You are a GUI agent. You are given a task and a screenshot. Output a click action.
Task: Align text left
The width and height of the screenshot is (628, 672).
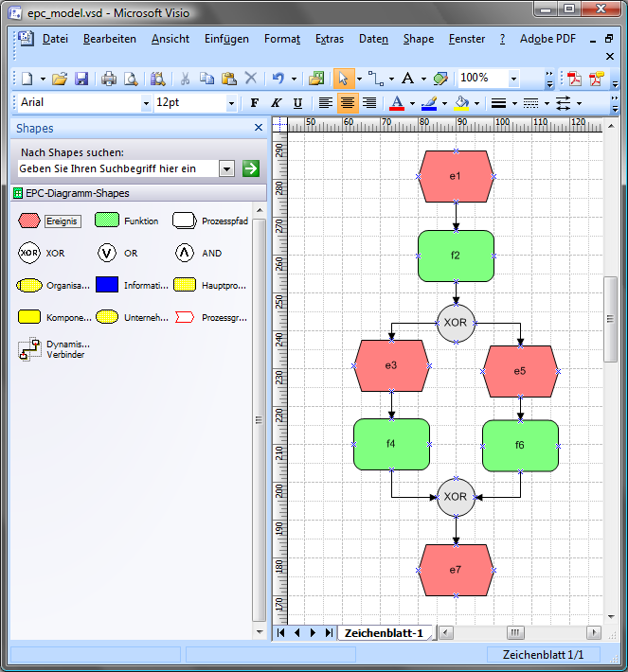point(325,103)
